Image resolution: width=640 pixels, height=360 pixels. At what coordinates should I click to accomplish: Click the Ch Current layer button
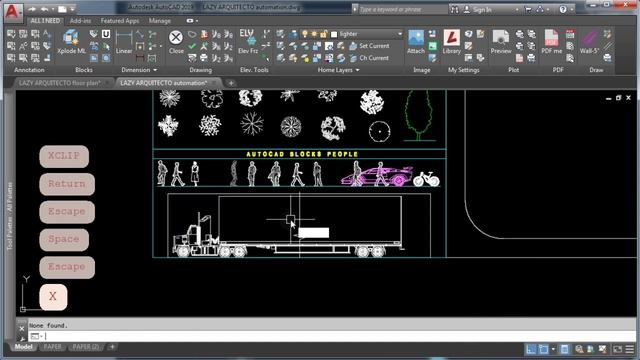[x=369, y=58]
